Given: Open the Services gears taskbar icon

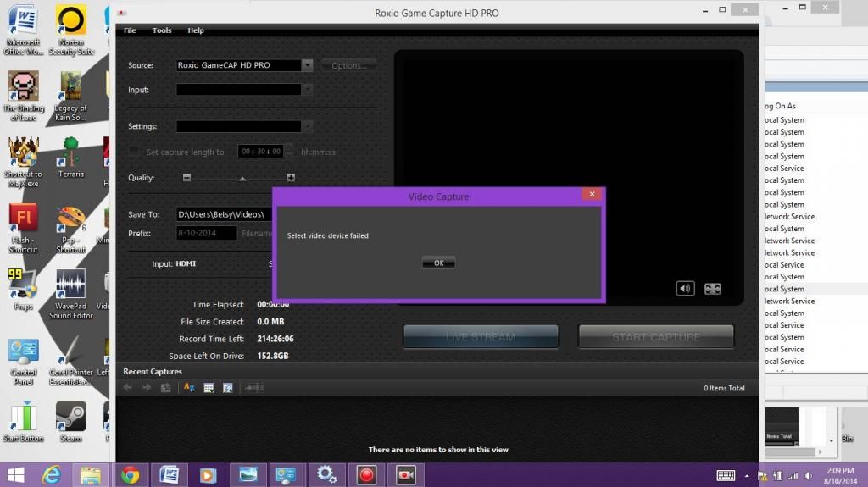Looking at the screenshot, I should (326, 475).
